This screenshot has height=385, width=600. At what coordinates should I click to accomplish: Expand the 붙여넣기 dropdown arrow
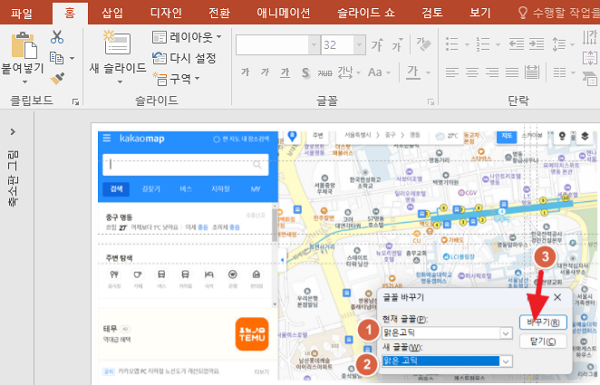24,82
